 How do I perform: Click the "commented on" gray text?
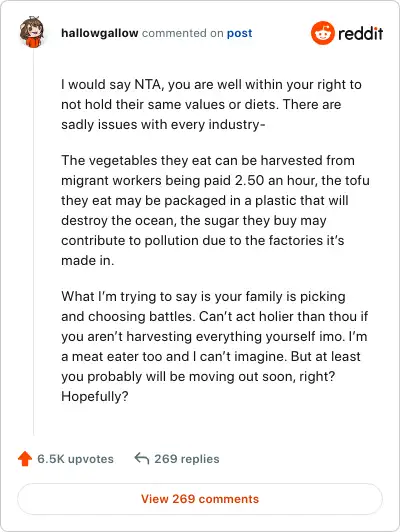183,33
